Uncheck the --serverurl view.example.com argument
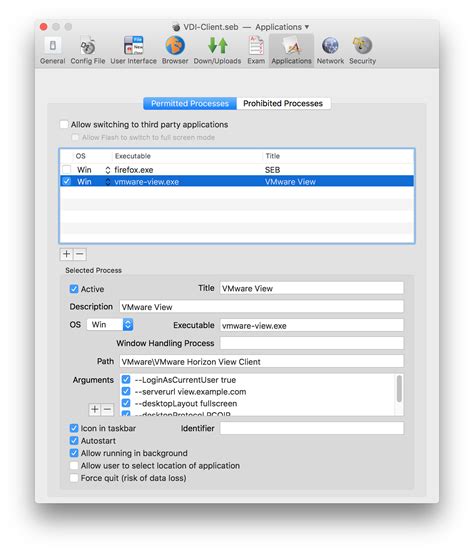 pyautogui.click(x=126, y=391)
